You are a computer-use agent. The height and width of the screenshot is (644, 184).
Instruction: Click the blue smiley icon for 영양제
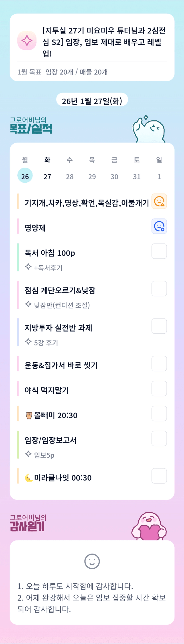[159, 226]
